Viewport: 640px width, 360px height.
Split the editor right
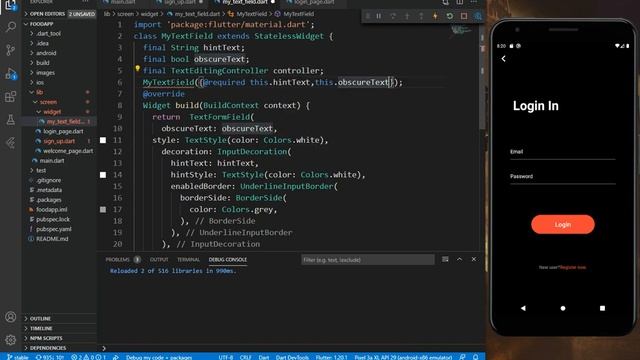(460, 2)
